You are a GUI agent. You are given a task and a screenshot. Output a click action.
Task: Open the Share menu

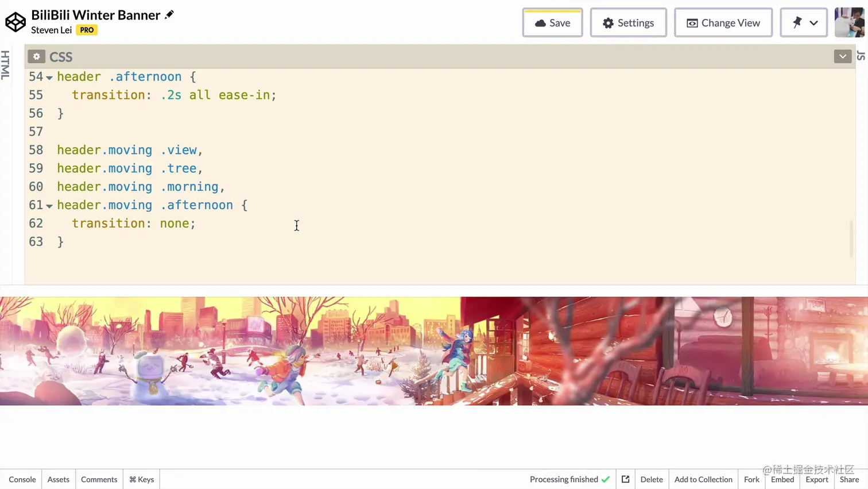tap(849, 479)
